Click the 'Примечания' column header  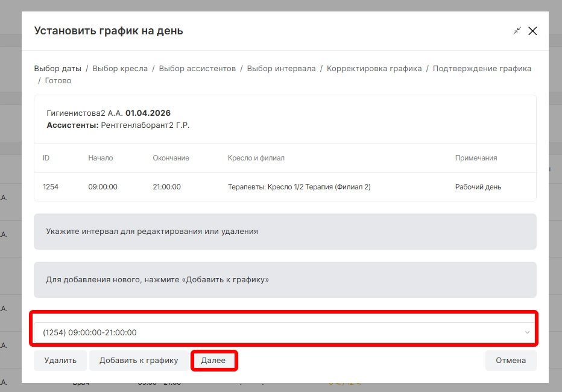pyautogui.click(x=476, y=158)
